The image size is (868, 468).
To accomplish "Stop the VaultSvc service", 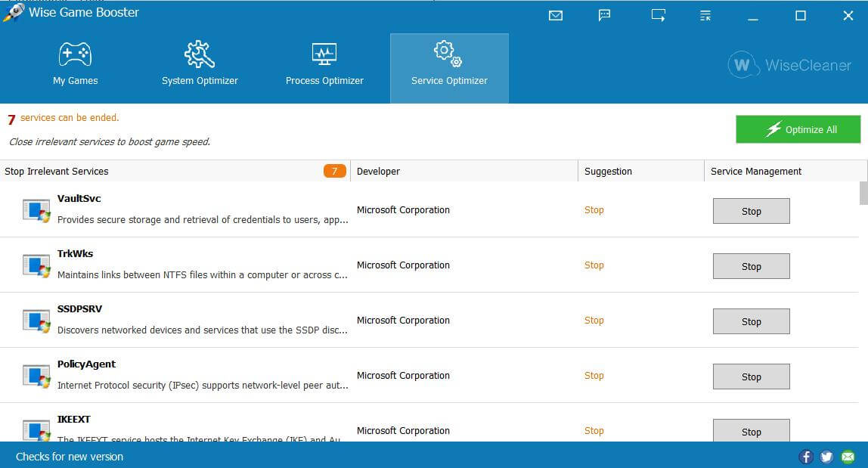I will coord(752,211).
